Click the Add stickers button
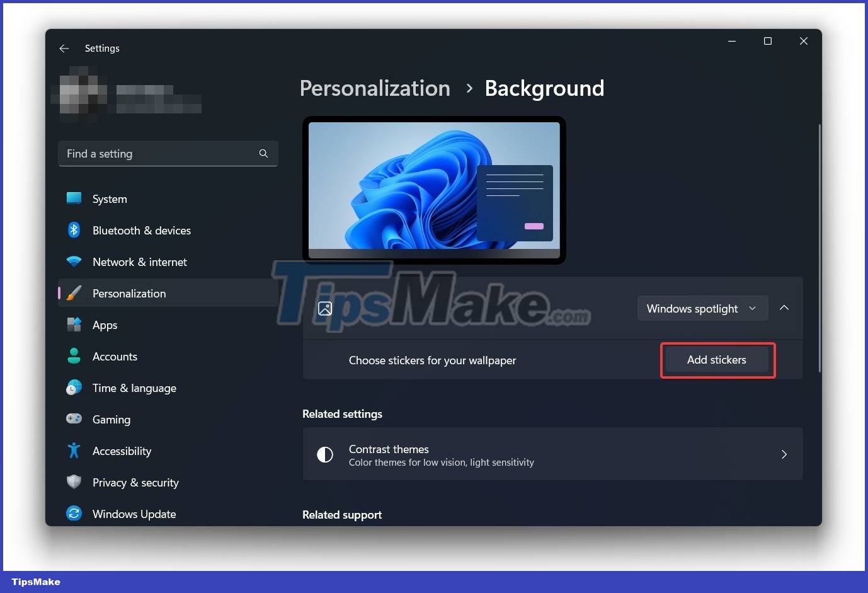The width and height of the screenshot is (868, 593). 717,360
